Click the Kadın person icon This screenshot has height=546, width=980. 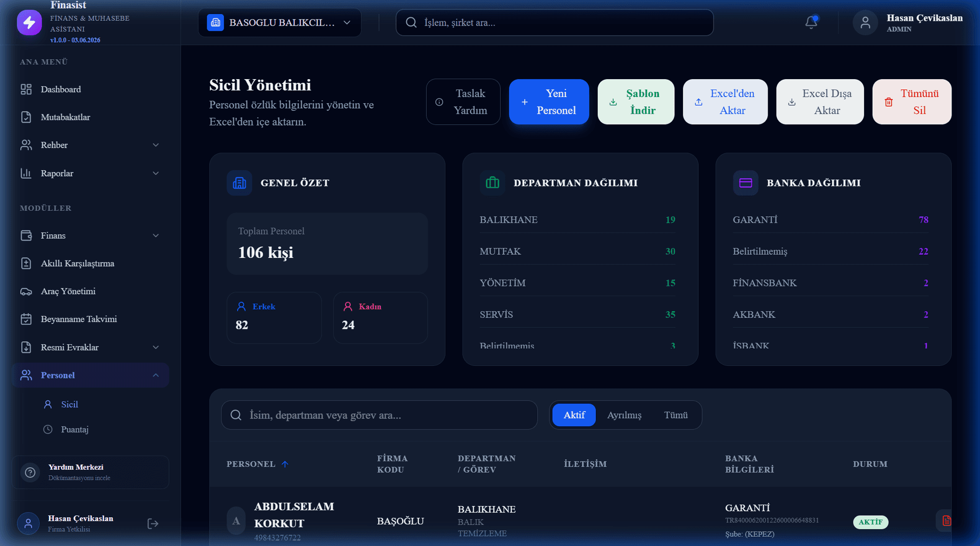tap(348, 306)
